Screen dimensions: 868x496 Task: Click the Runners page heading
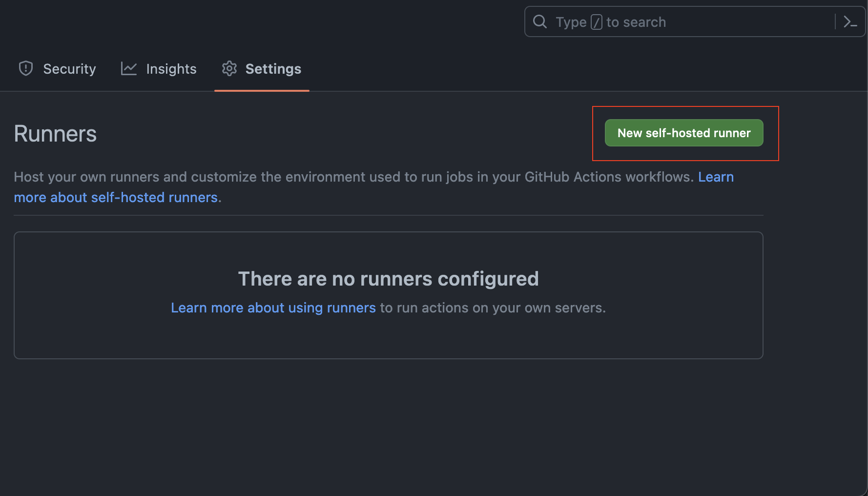[55, 134]
